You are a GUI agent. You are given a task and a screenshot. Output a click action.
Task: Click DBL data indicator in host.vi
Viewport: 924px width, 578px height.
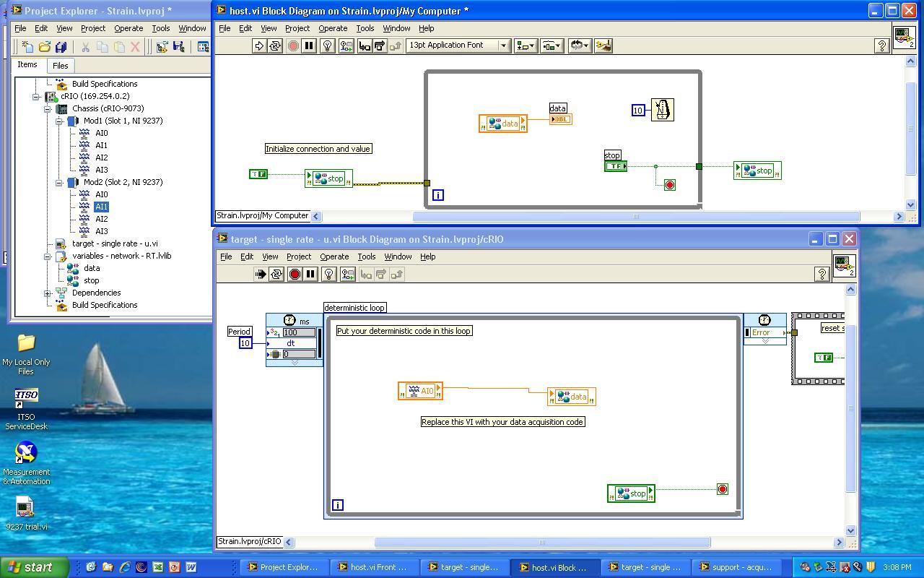pyautogui.click(x=560, y=119)
